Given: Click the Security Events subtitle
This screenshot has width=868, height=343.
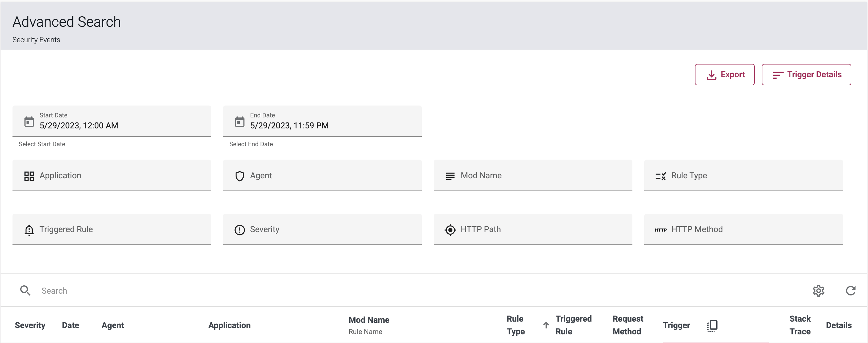Looking at the screenshot, I should 36,40.
